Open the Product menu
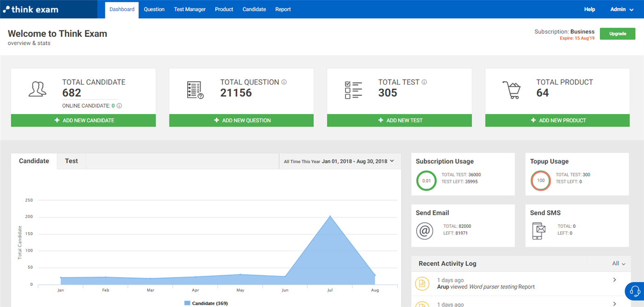The width and height of the screenshot is (644, 307). coord(224,10)
